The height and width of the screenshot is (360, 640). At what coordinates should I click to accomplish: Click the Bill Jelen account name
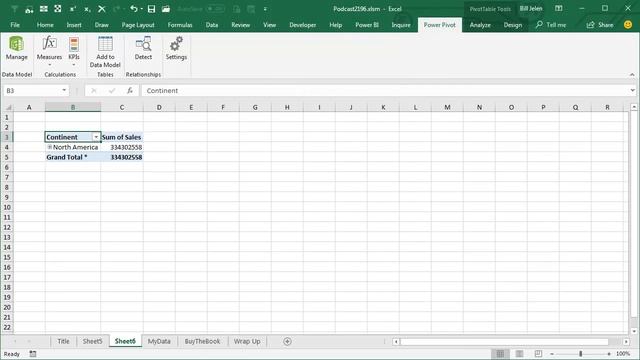pyautogui.click(x=531, y=9)
